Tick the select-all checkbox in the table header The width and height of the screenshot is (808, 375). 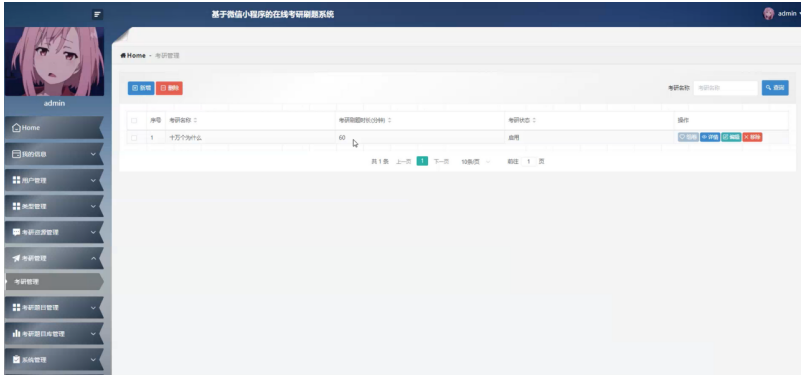click(134, 121)
